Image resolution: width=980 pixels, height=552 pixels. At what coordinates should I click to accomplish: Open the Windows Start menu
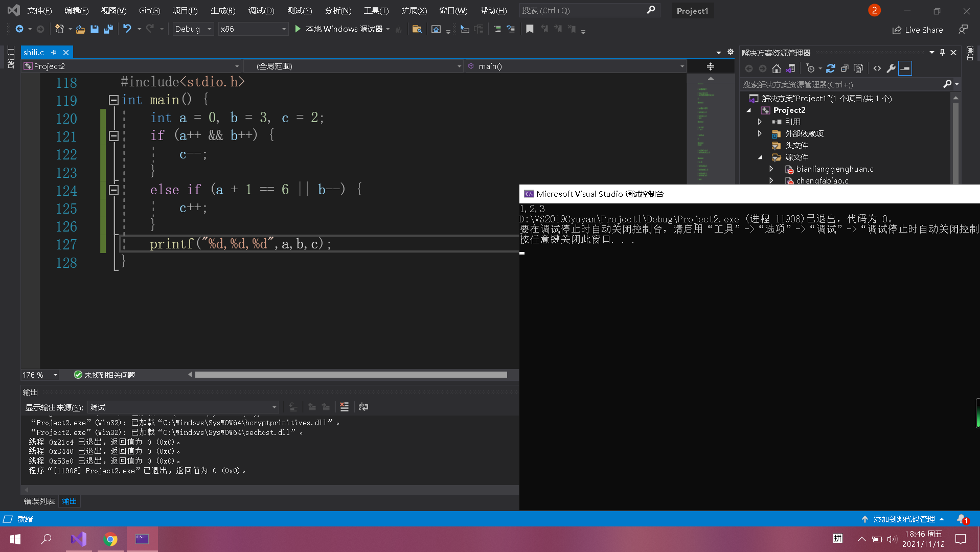tap(15, 539)
